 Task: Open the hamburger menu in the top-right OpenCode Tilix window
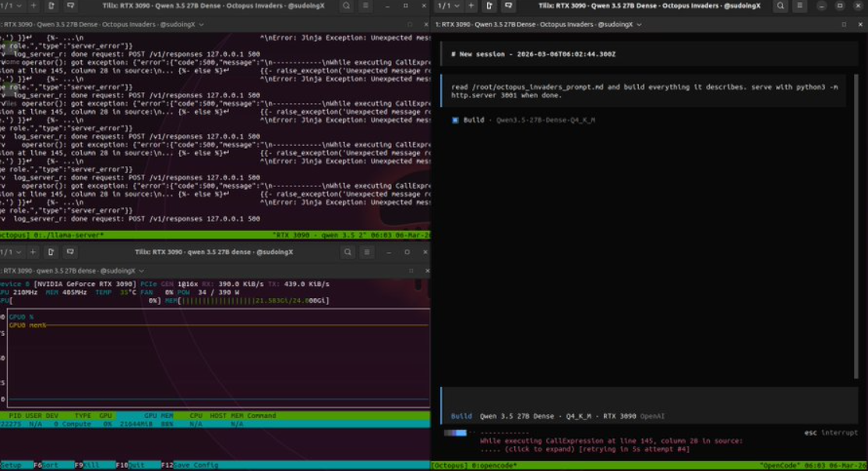point(799,5)
